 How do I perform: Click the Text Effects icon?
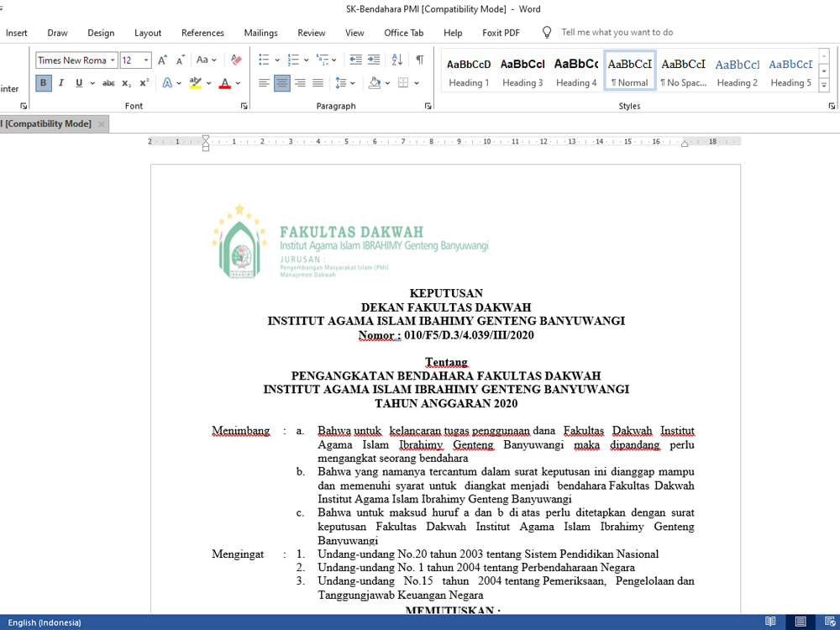(x=168, y=83)
